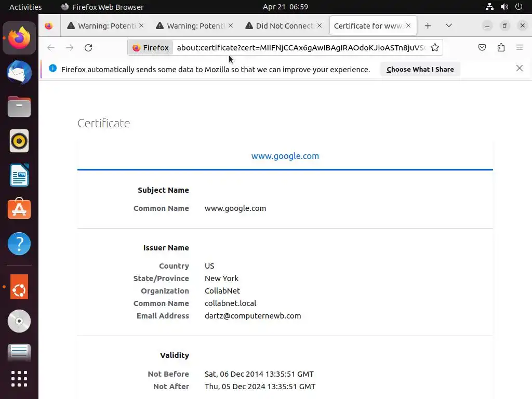
Task: Open the Activities overview
Action: click(25, 7)
